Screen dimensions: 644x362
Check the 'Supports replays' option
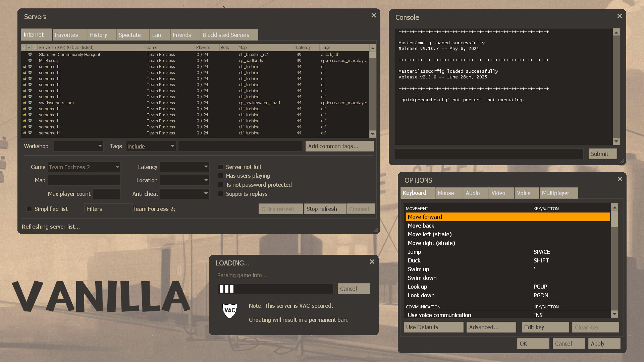click(221, 194)
